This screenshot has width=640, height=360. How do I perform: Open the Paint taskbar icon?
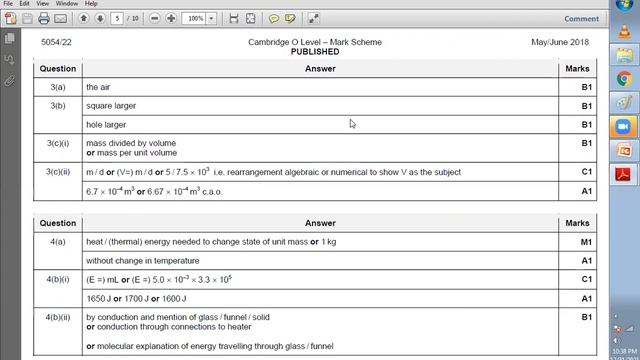pos(624,102)
